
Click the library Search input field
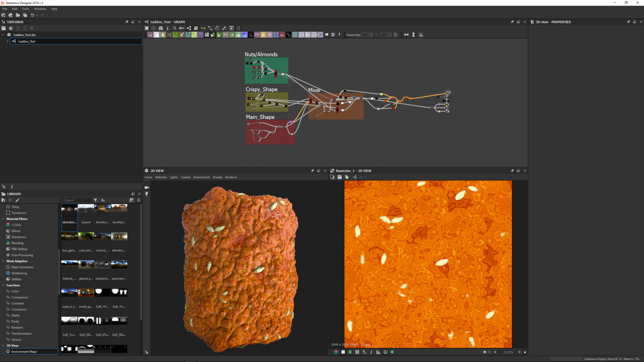click(78, 200)
